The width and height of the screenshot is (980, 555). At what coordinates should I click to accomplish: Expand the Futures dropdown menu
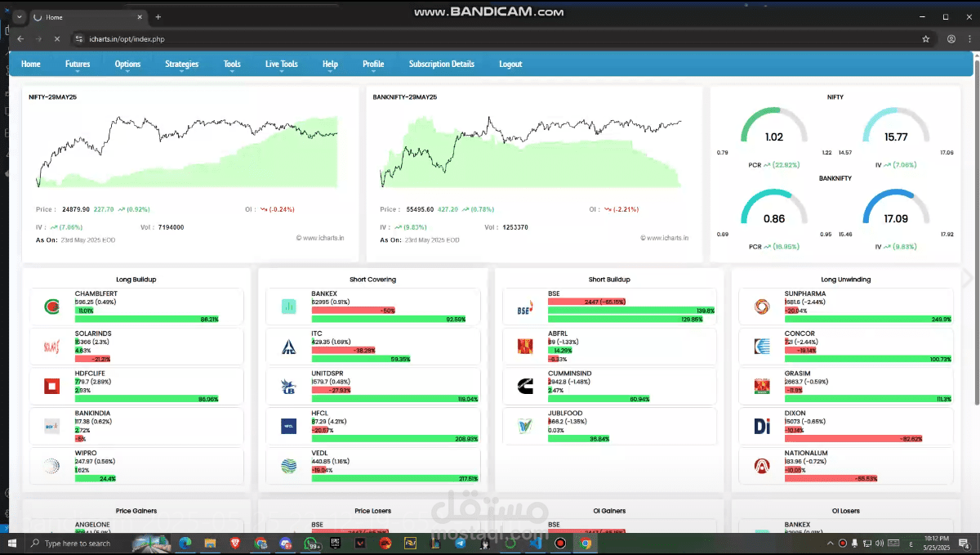pyautogui.click(x=78, y=64)
